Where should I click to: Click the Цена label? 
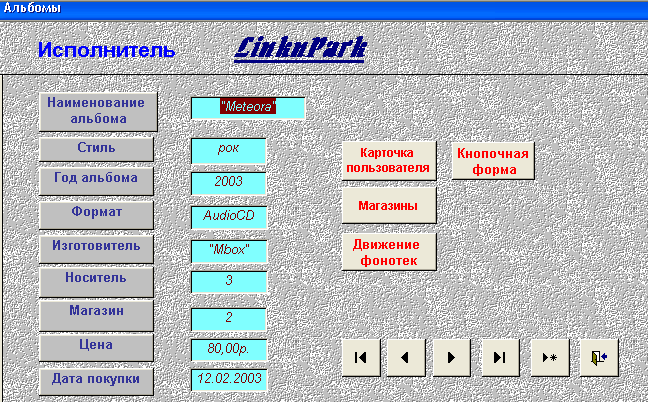point(96,347)
